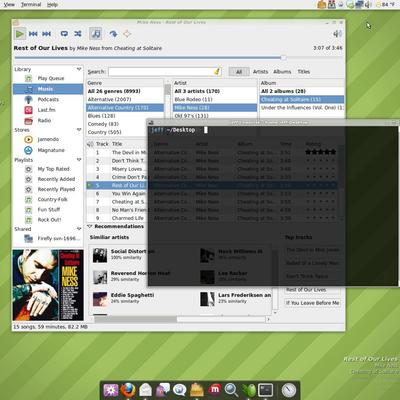Open the Rock Out! playlist
The width and height of the screenshot is (400, 400).
[48, 220]
